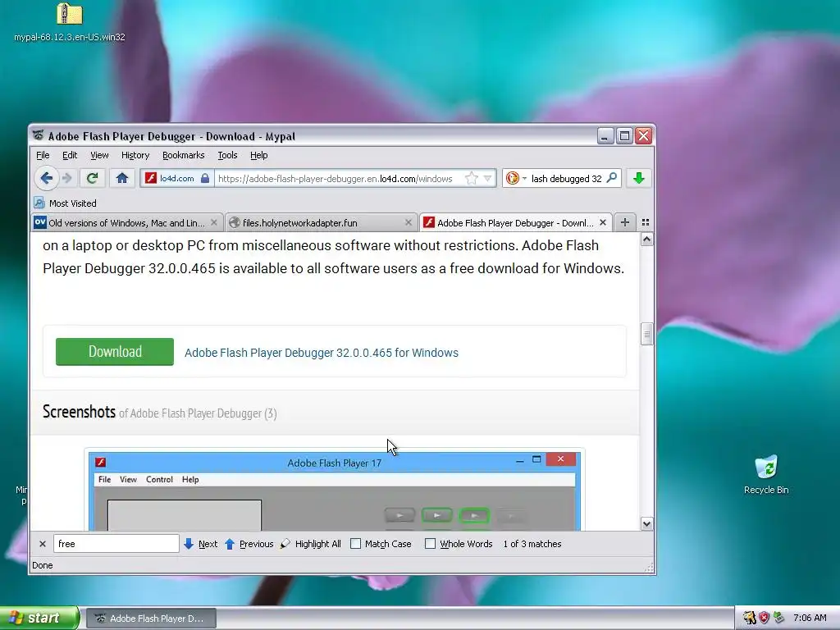This screenshot has height=630, width=840.
Task: Click the Adobe Flash Player 17 screenshot thumbnail
Action: (335, 491)
